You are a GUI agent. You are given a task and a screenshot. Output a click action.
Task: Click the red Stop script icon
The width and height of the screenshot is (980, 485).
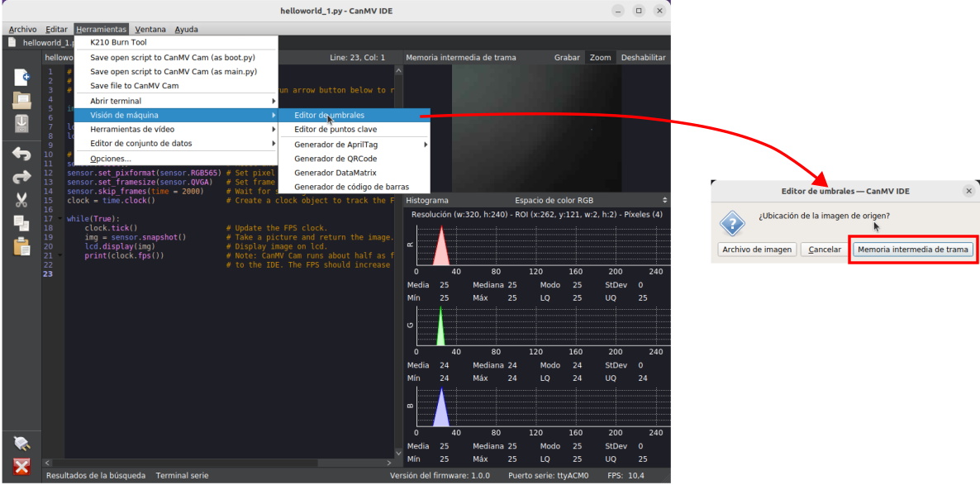21,467
